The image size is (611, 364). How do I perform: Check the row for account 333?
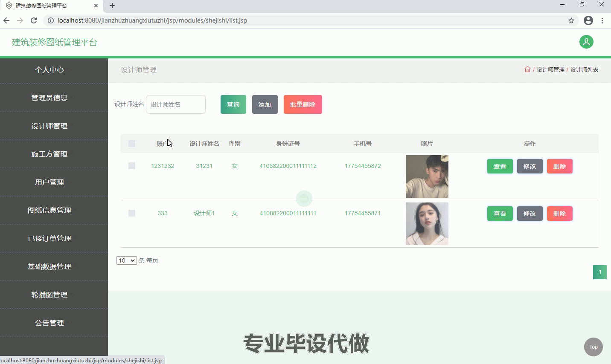pos(132,213)
